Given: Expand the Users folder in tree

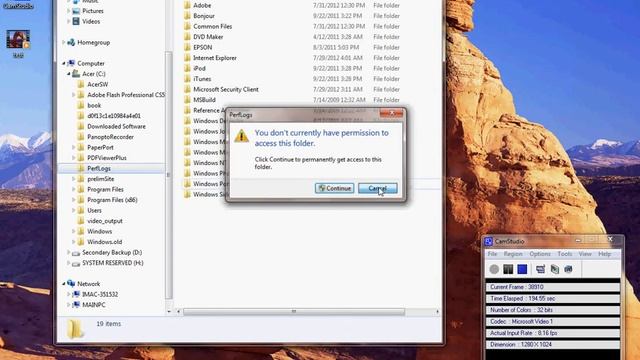Looking at the screenshot, I should coord(74,210).
